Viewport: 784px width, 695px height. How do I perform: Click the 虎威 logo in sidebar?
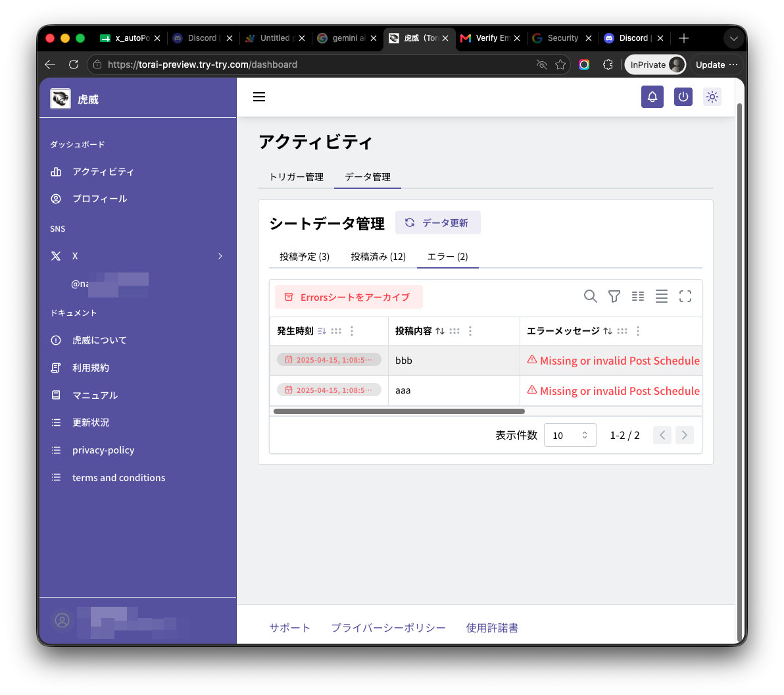(x=60, y=99)
